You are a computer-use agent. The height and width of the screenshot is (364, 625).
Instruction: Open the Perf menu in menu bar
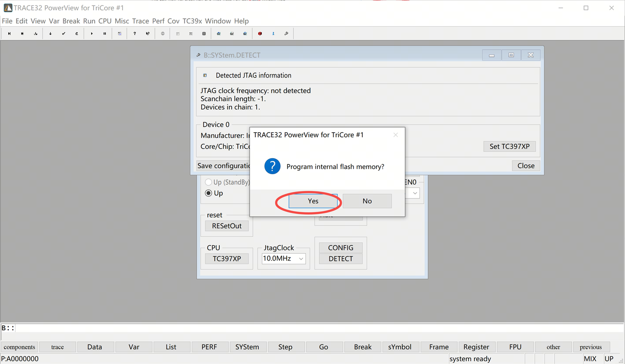[x=159, y=21]
